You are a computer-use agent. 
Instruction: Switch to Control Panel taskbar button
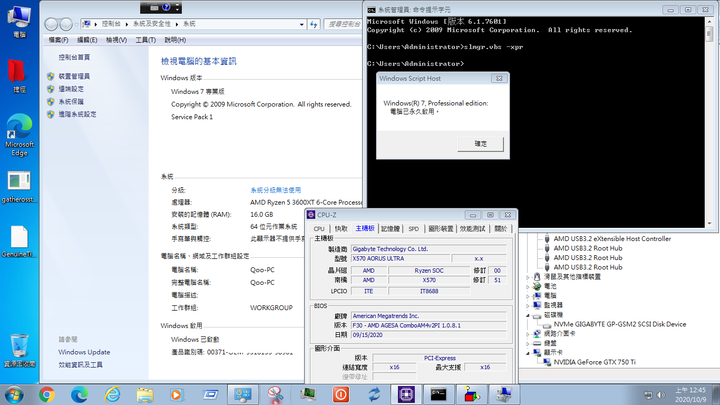(243, 394)
